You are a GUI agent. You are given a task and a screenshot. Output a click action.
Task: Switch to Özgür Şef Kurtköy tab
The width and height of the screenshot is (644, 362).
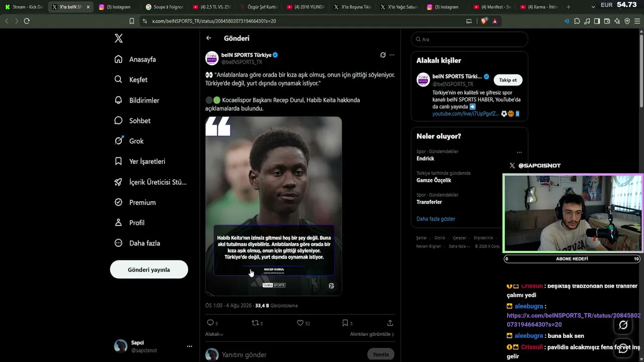point(258,7)
